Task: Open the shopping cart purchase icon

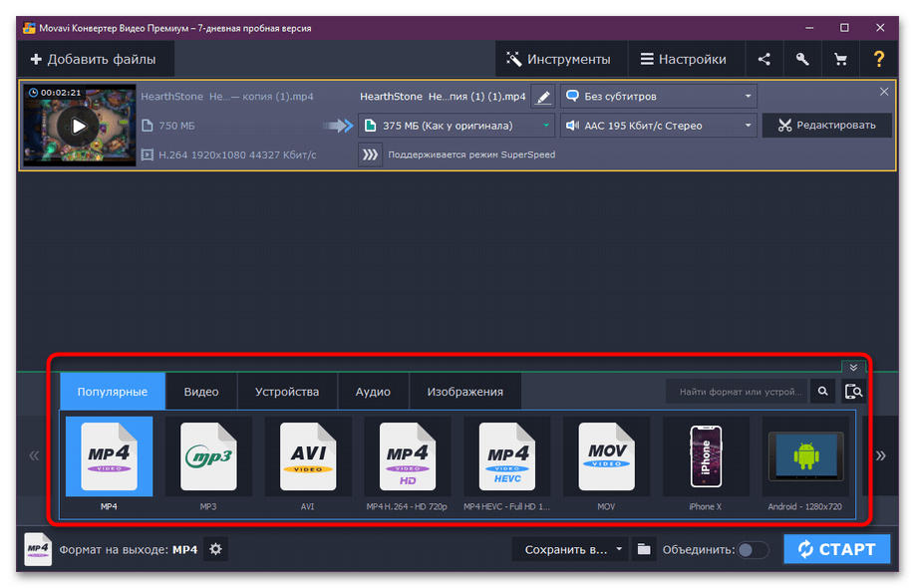Action: tap(840, 59)
